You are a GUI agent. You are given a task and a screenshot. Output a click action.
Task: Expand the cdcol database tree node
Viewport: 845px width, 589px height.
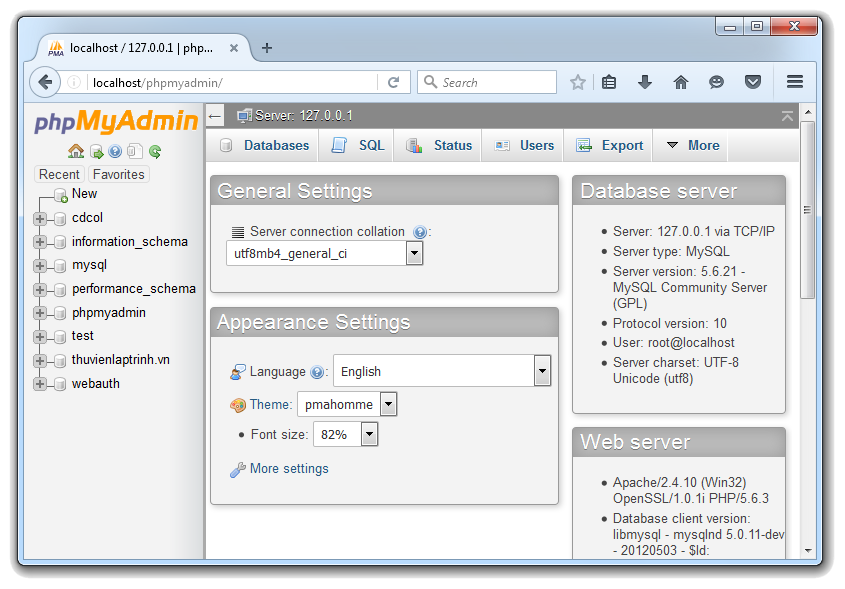[40, 218]
